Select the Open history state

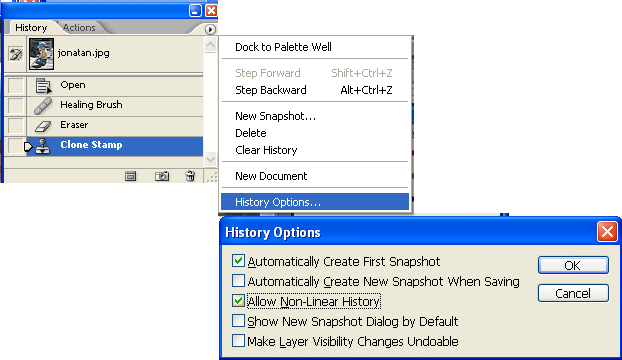point(115,85)
